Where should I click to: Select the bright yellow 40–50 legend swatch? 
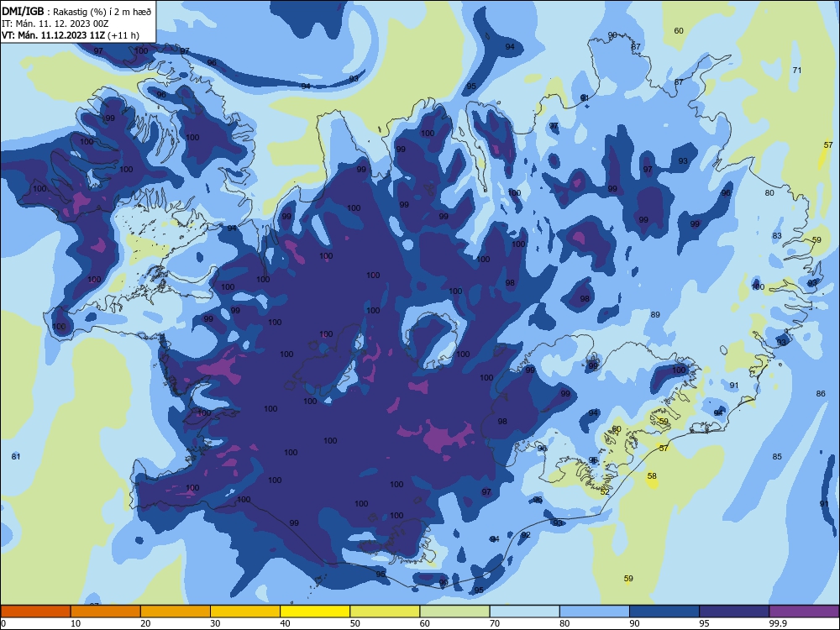[315, 612]
